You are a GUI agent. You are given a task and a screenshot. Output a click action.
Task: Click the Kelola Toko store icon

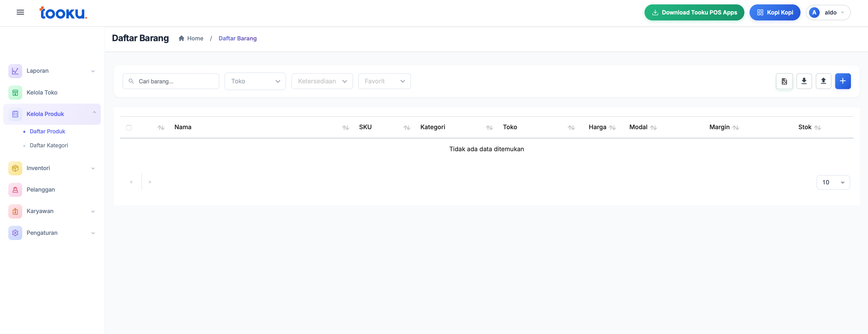tap(15, 92)
